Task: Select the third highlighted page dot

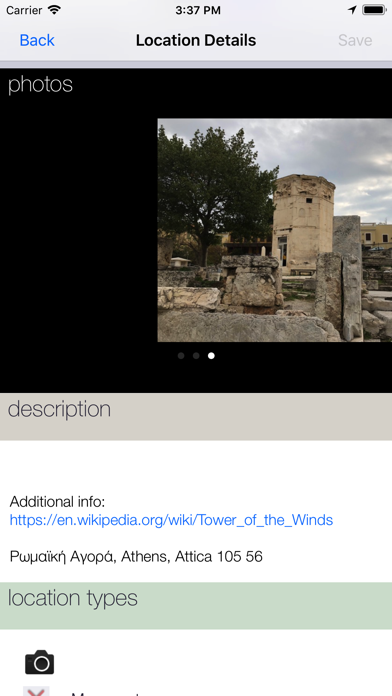Action: tap(211, 356)
